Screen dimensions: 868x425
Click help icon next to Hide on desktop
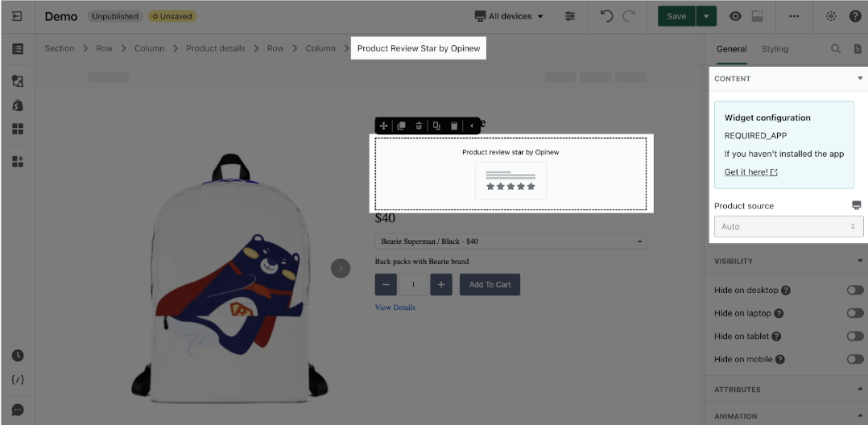786,290
